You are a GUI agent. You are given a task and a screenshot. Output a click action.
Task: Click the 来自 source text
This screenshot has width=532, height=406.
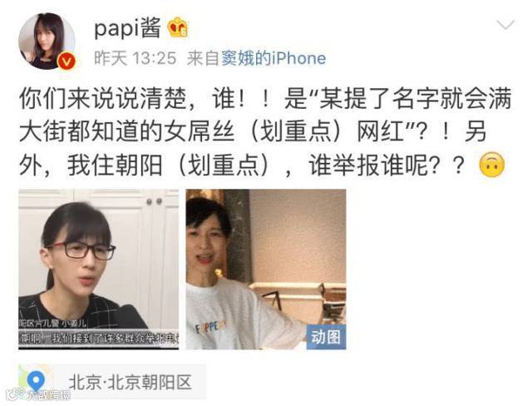click(204, 58)
